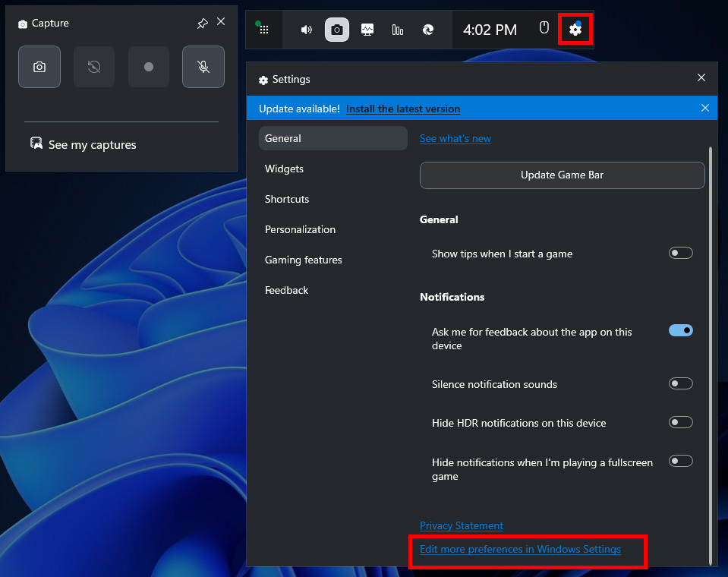The width and height of the screenshot is (728, 577).
Task: Click the Update available! banner text
Action: coord(299,109)
